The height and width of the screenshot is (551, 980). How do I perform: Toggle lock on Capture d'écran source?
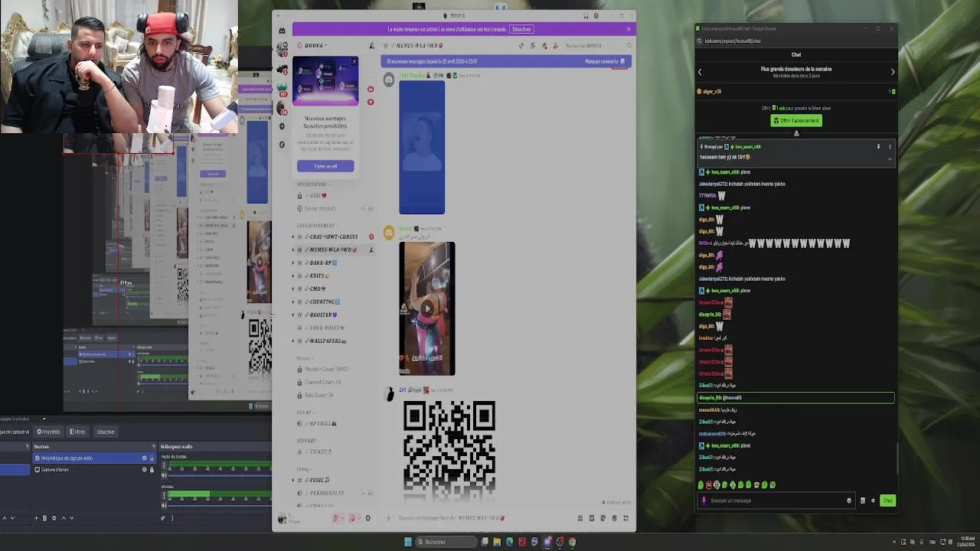152,470
